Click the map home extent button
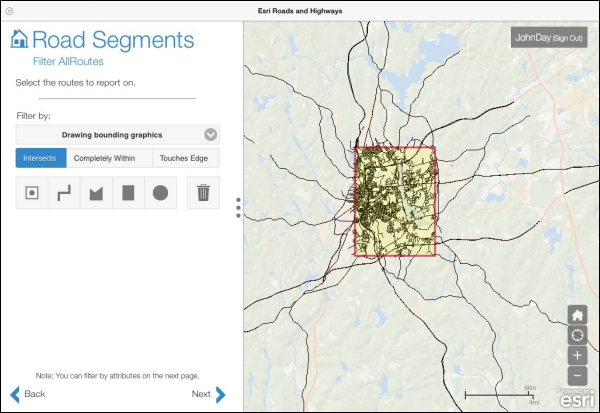 [x=578, y=315]
